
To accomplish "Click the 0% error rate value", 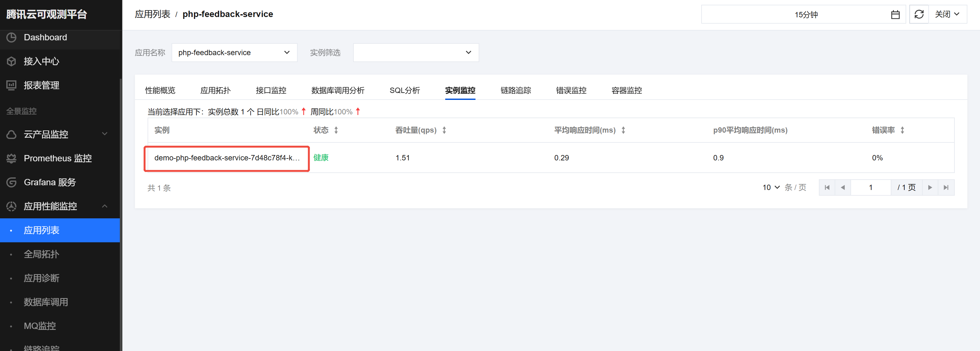I will [877, 158].
